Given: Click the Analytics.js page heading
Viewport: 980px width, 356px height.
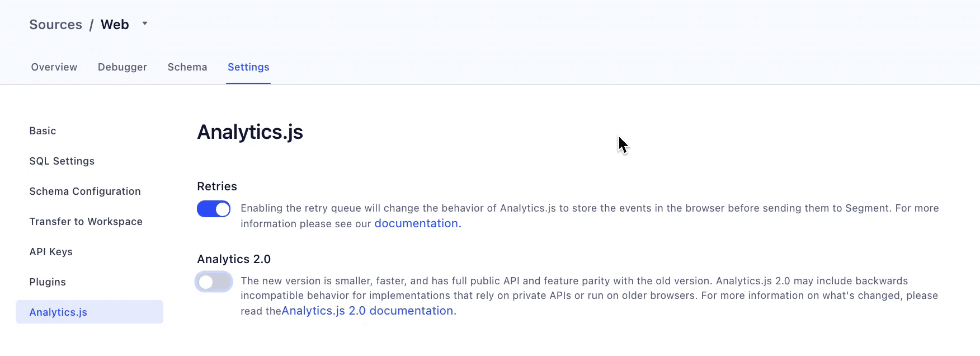Looking at the screenshot, I should pyautogui.click(x=250, y=132).
